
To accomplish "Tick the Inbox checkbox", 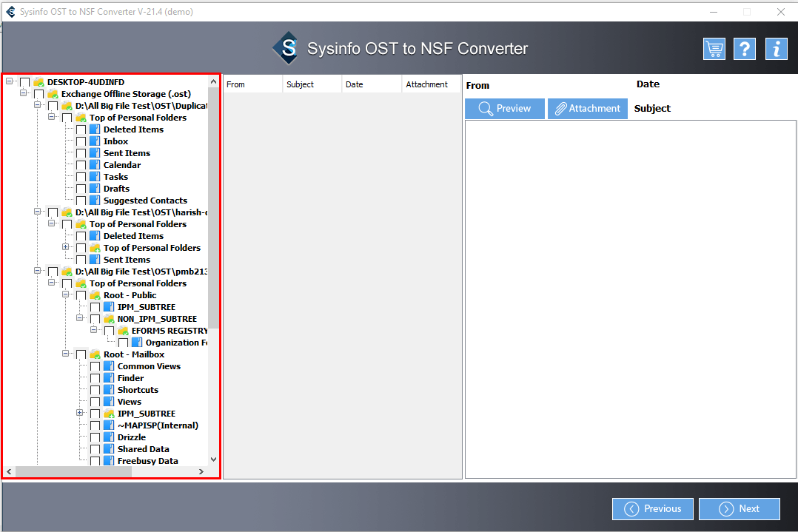I will (81, 142).
